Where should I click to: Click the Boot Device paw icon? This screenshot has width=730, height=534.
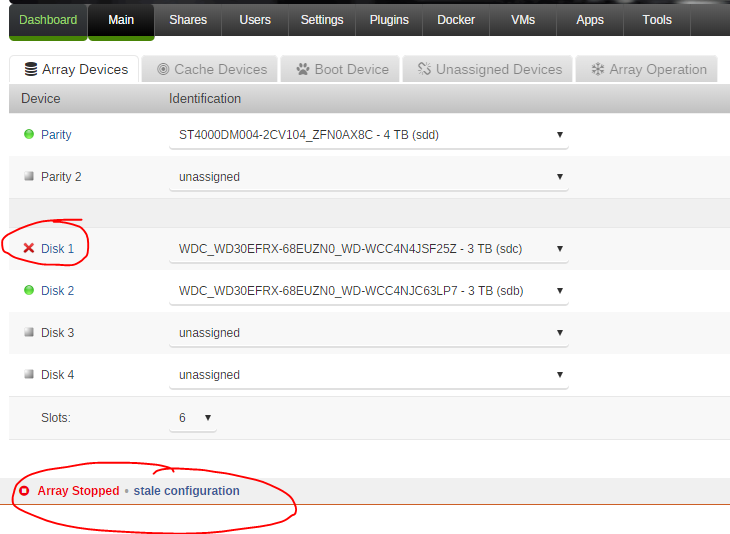303,69
